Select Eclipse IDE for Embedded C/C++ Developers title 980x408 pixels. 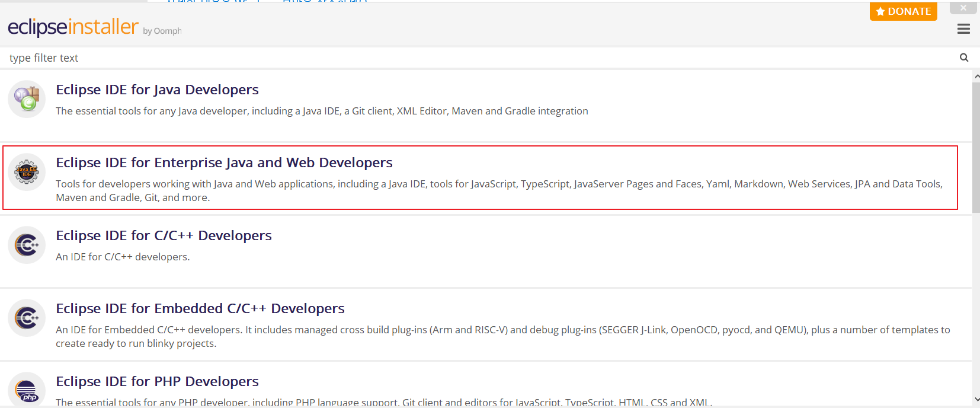click(x=200, y=308)
